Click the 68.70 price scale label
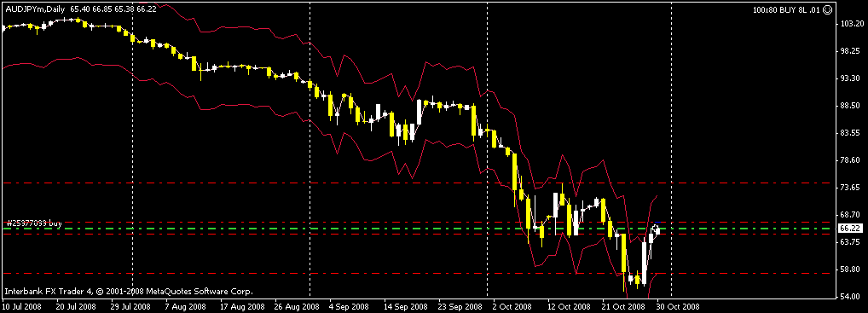This screenshot has height=313, width=868. (x=852, y=214)
